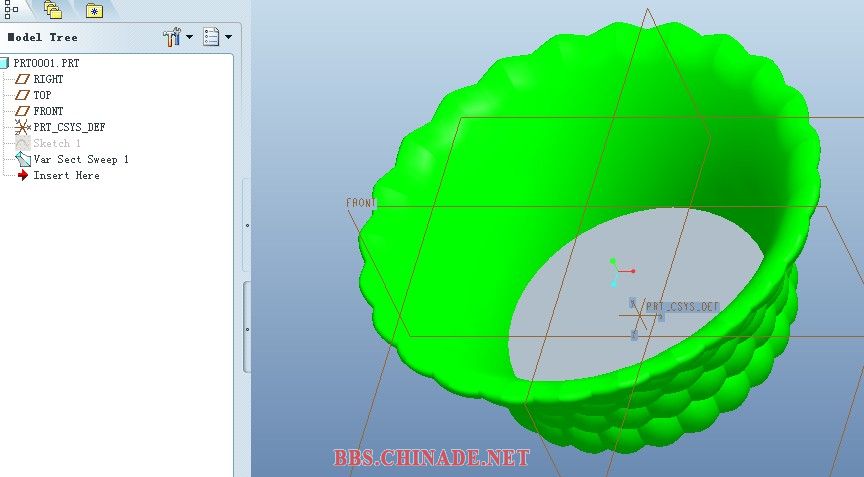Select Var Sect Sweep 1 feature
Screen dimensions: 864x477
coord(81,159)
